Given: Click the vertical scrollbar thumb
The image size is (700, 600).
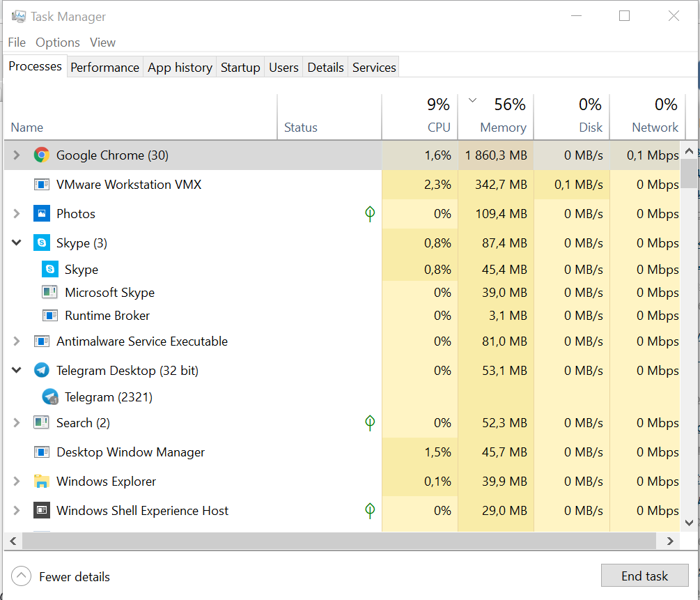Looking at the screenshot, I should point(689,174).
